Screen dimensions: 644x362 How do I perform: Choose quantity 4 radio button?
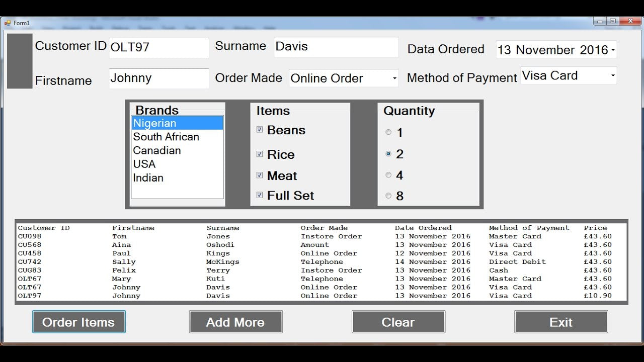(x=388, y=175)
